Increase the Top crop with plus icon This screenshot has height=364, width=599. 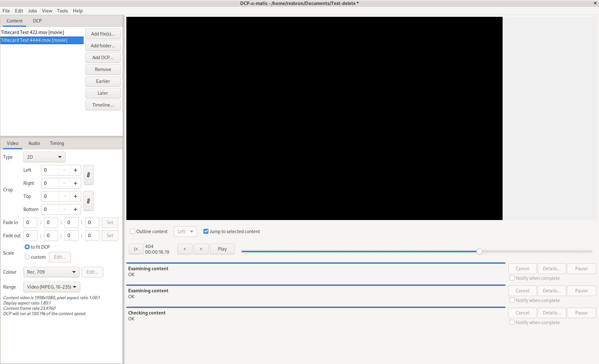coord(75,196)
